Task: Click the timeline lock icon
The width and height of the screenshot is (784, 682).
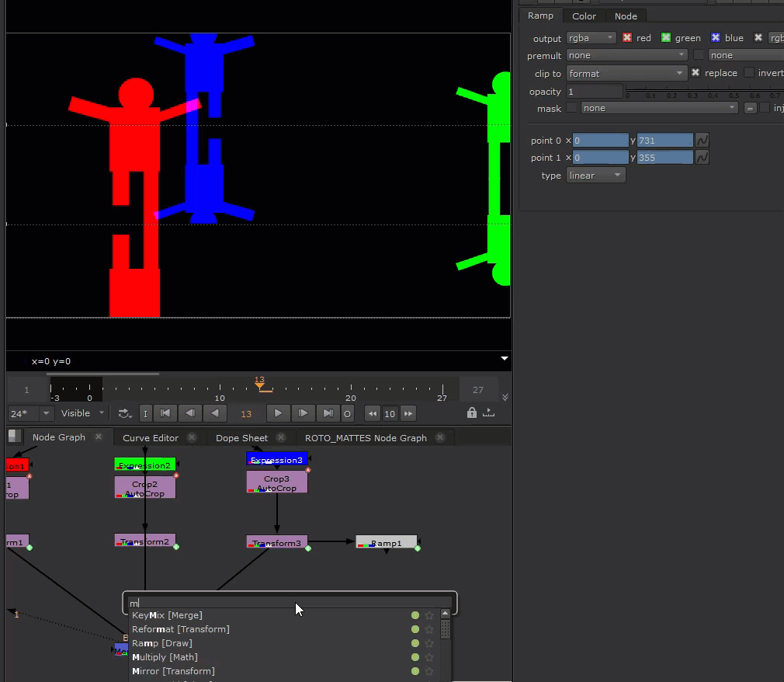Action: (x=472, y=413)
